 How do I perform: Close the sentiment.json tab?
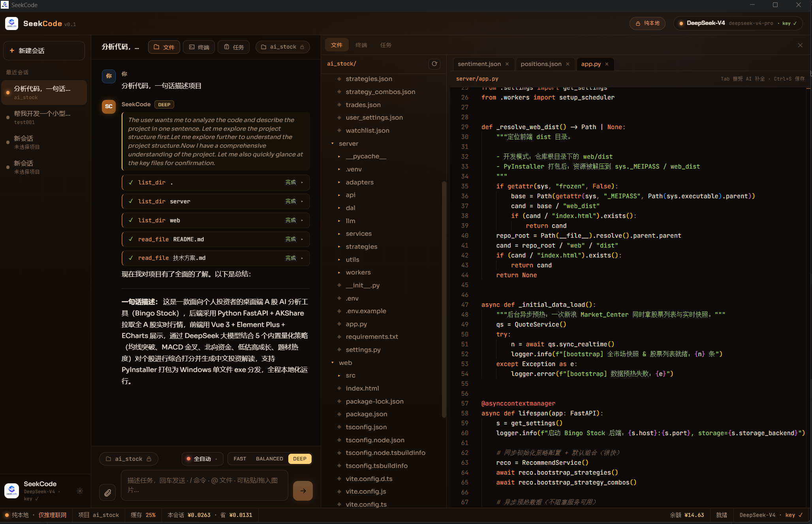[507, 64]
